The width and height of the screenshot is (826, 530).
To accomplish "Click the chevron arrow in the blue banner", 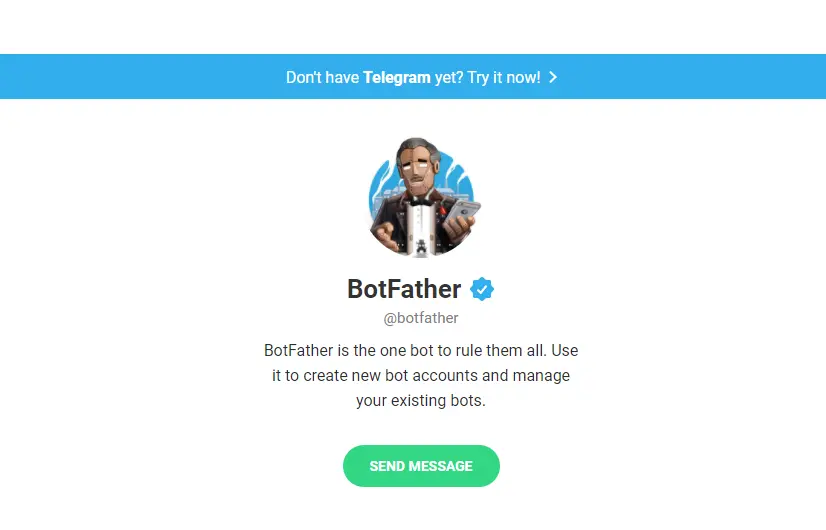I will 553,77.
